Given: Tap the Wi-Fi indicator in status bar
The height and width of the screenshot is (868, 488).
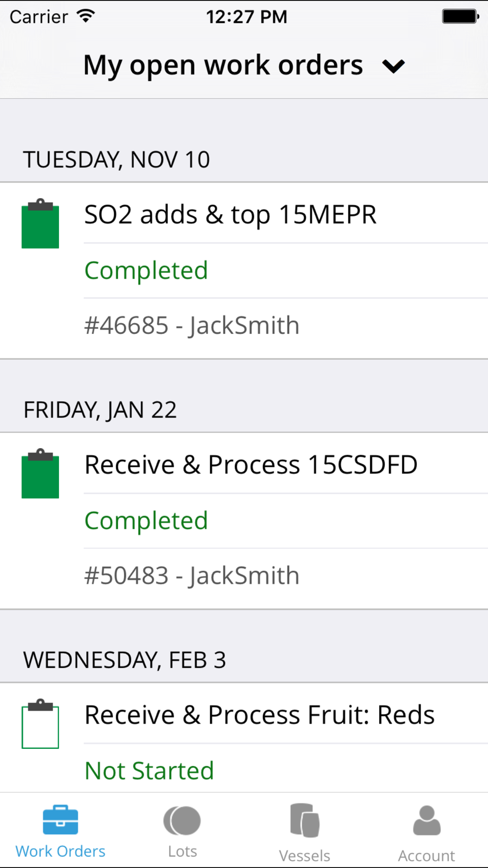Looking at the screenshot, I should 86,17.
